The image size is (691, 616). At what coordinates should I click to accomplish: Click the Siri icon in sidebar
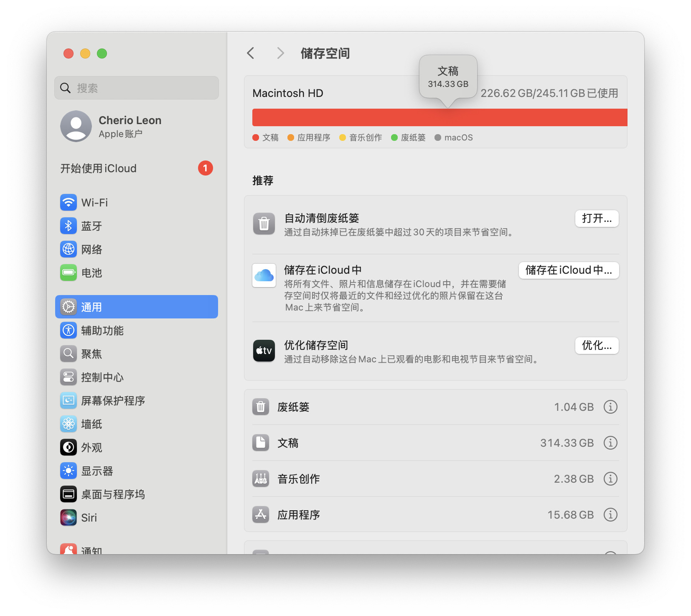(69, 518)
